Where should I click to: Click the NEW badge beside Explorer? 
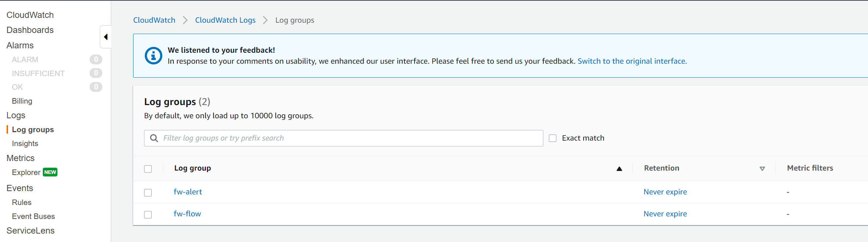50,172
